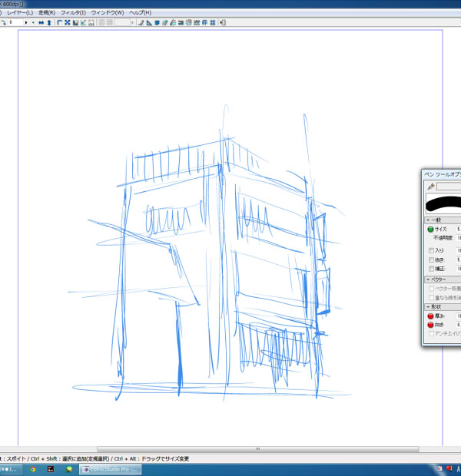Click the pen preset icon in tool options

pyautogui.click(x=430, y=186)
